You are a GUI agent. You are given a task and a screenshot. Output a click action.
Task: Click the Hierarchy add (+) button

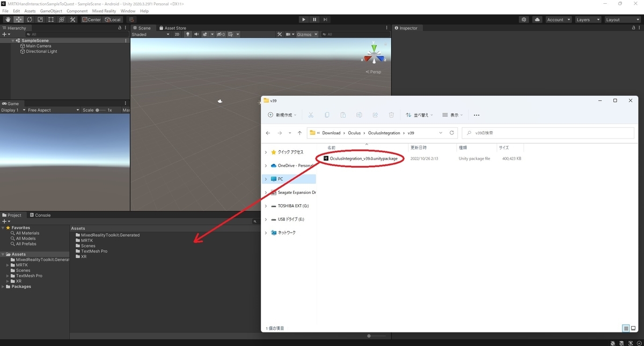[6, 34]
